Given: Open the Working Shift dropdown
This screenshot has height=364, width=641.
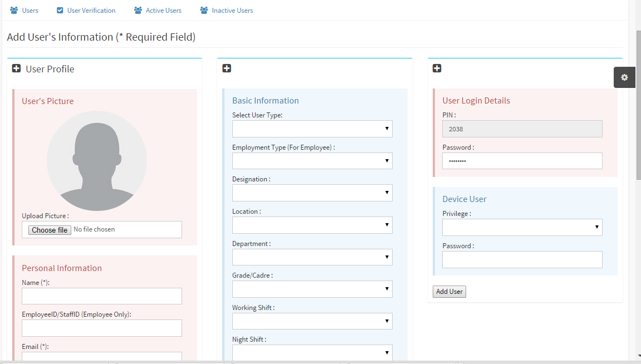Looking at the screenshot, I should (312, 321).
